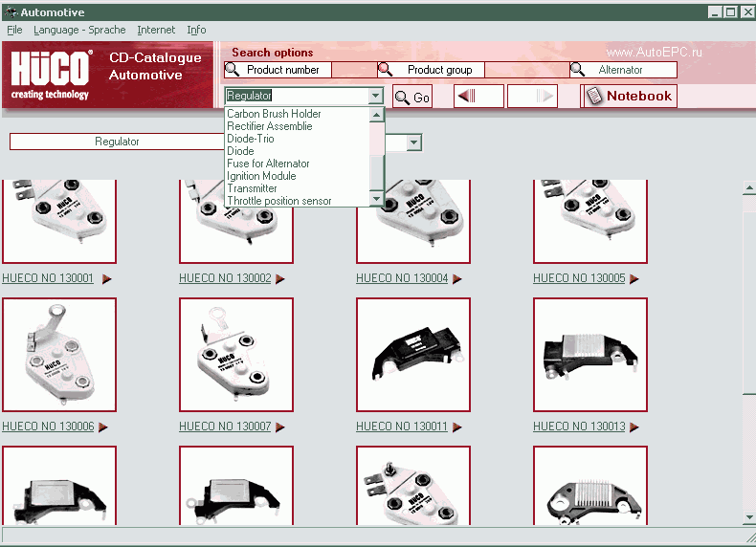Viewport: 756px width, 547px height.
Task: Open the HUECO NO 130006 link
Action: tap(48, 427)
